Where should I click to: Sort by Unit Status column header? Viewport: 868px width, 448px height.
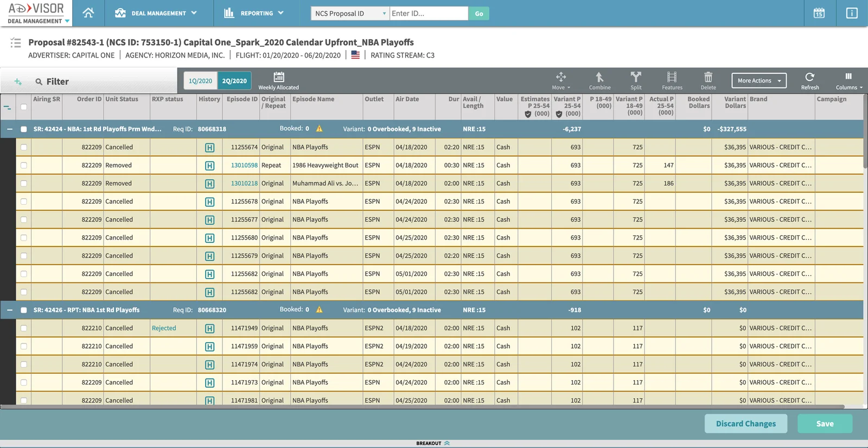(x=122, y=99)
